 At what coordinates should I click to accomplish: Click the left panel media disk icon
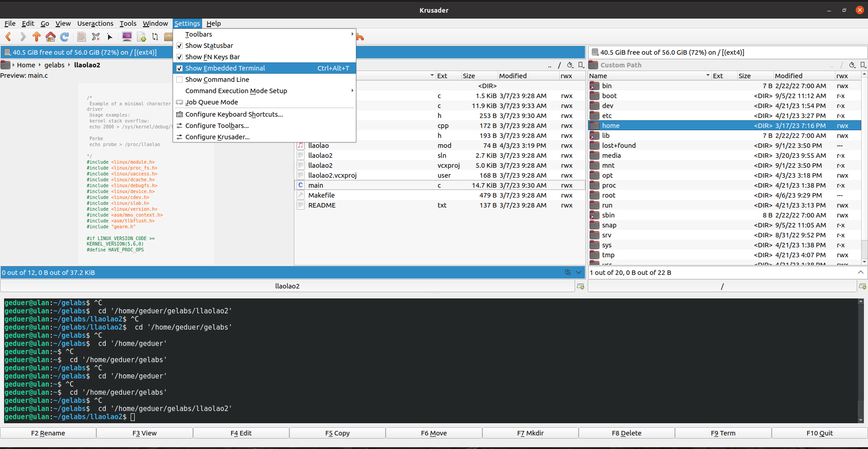(7, 52)
